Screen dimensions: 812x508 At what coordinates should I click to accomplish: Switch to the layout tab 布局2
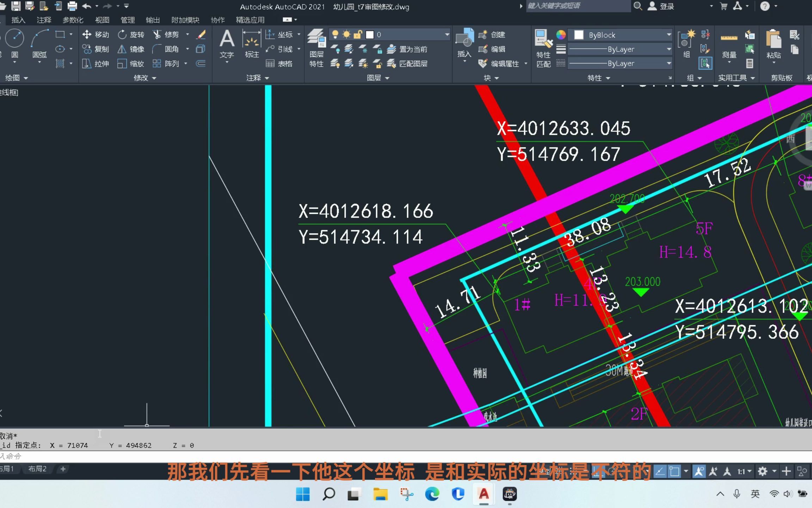coord(37,469)
